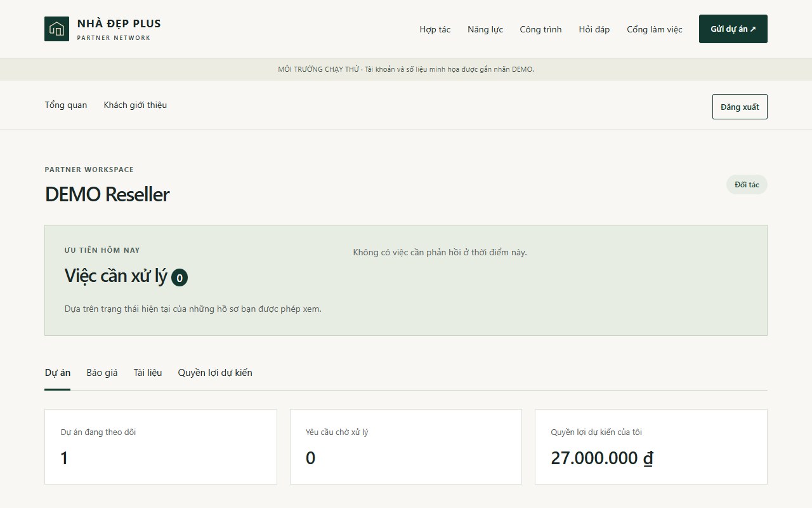Image resolution: width=812 pixels, height=508 pixels.
Task: Click the Quyền lợi dự kiến của tôi label
Action: coord(596,432)
